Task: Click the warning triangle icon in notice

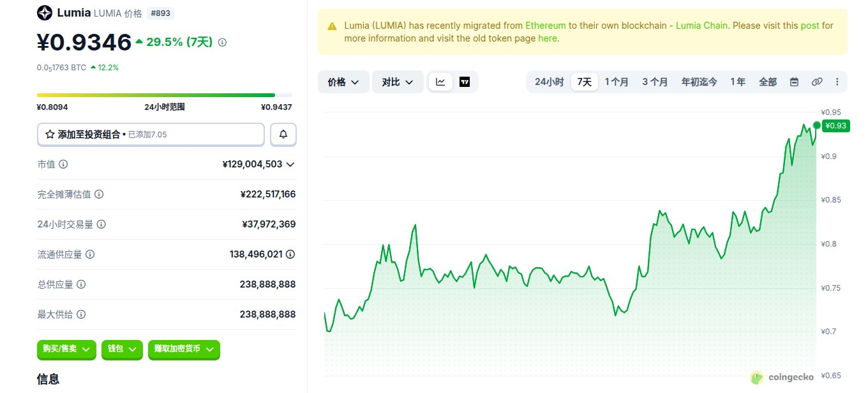Action: point(332,26)
